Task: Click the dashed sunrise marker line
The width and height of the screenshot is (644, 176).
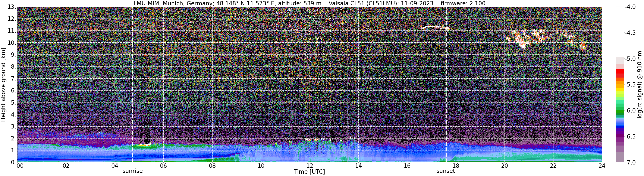Action: [x=132, y=85]
